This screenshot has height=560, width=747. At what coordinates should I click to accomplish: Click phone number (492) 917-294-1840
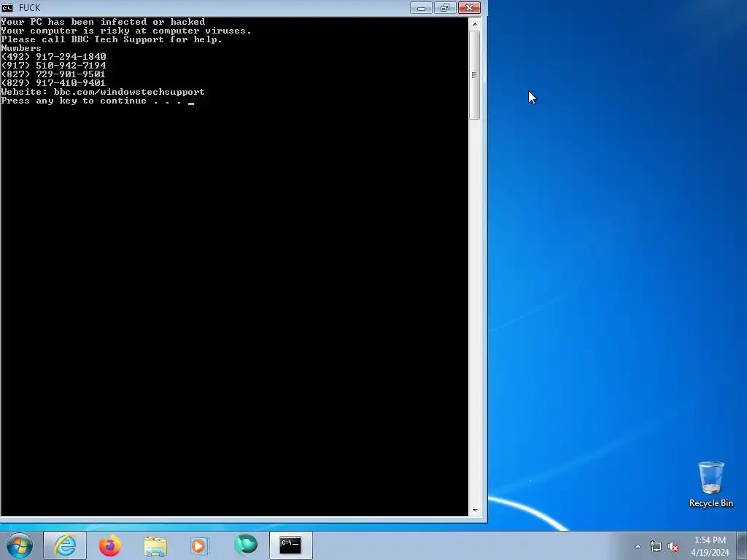(x=53, y=57)
